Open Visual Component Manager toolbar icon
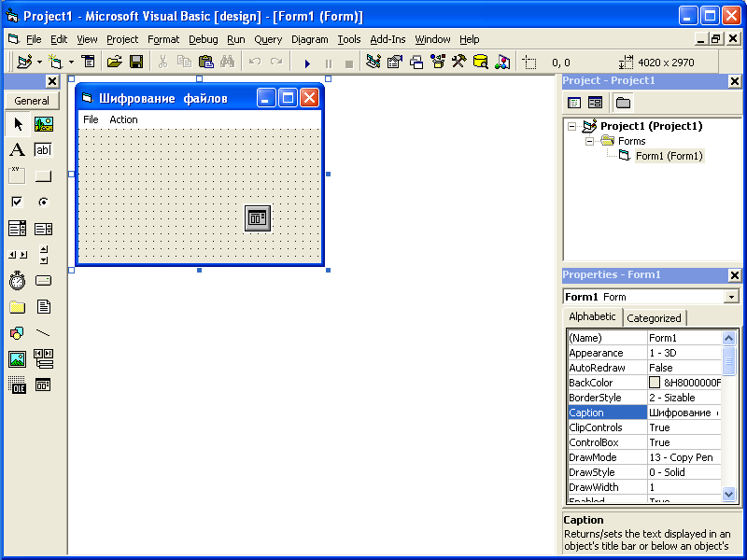 point(502,62)
